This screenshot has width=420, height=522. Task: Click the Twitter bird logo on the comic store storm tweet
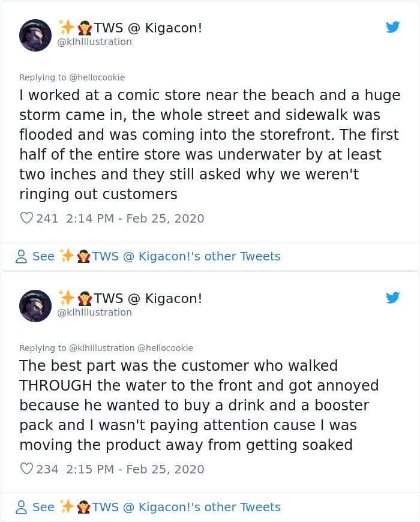(x=392, y=27)
